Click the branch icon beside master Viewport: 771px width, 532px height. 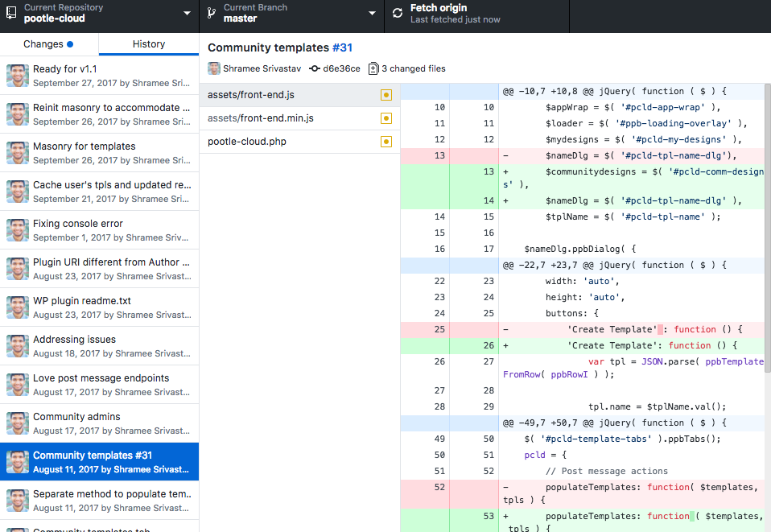tap(212, 13)
